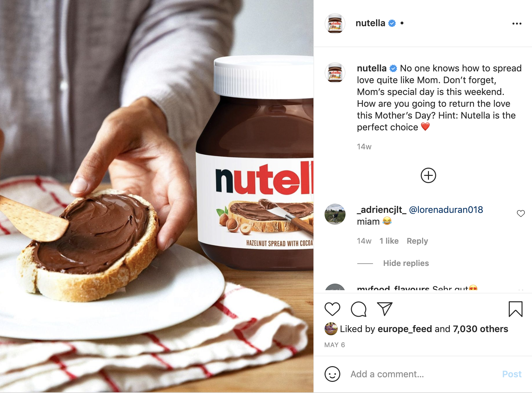Open emoji picker smiley icon
Viewport: 532px width, 393px height.
[332, 374]
